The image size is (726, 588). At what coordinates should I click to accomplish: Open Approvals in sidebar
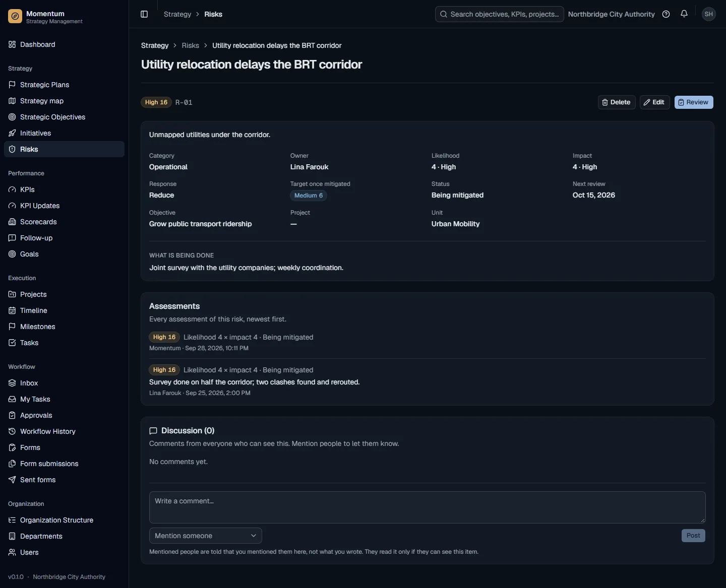[64, 415]
